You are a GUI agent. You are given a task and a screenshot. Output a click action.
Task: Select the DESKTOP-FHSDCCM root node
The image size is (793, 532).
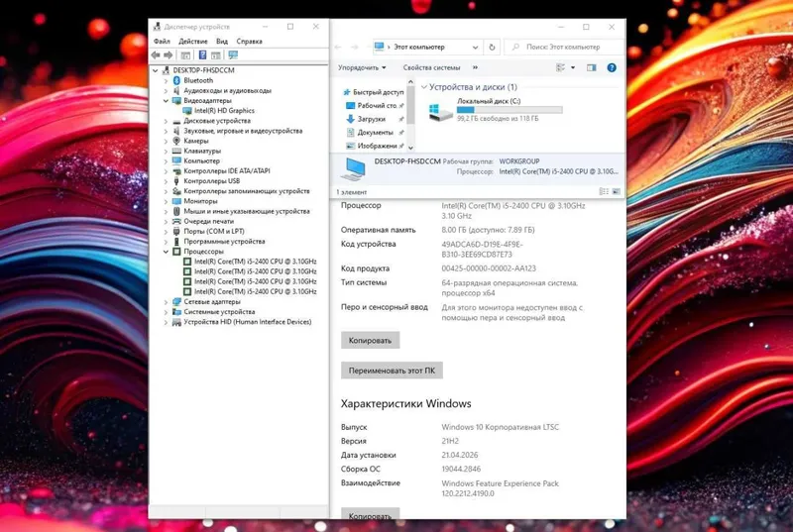[x=203, y=70]
